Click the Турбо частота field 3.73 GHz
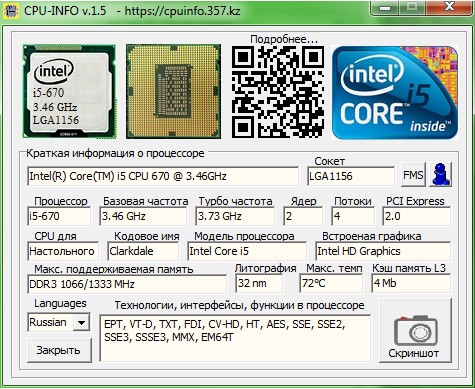The height and width of the screenshot is (389, 475). [235, 216]
